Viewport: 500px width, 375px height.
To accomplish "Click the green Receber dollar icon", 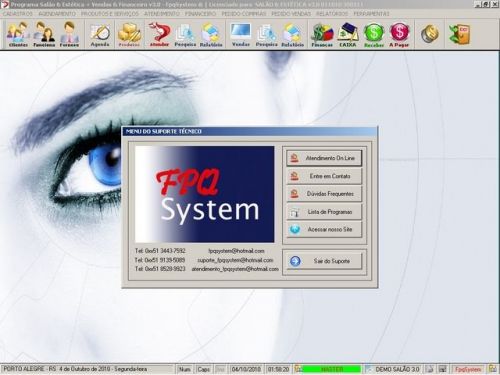I will tap(374, 34).
